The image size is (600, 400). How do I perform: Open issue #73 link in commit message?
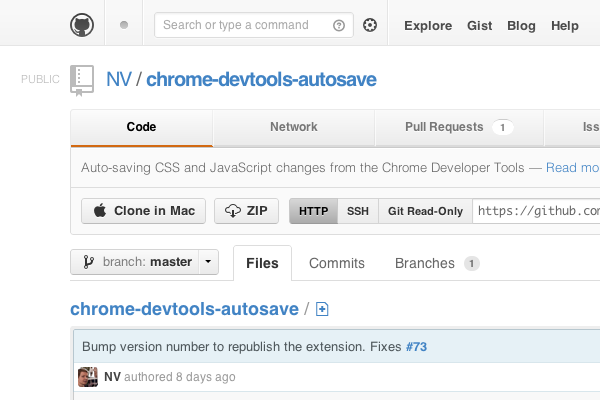coord(416,347)
